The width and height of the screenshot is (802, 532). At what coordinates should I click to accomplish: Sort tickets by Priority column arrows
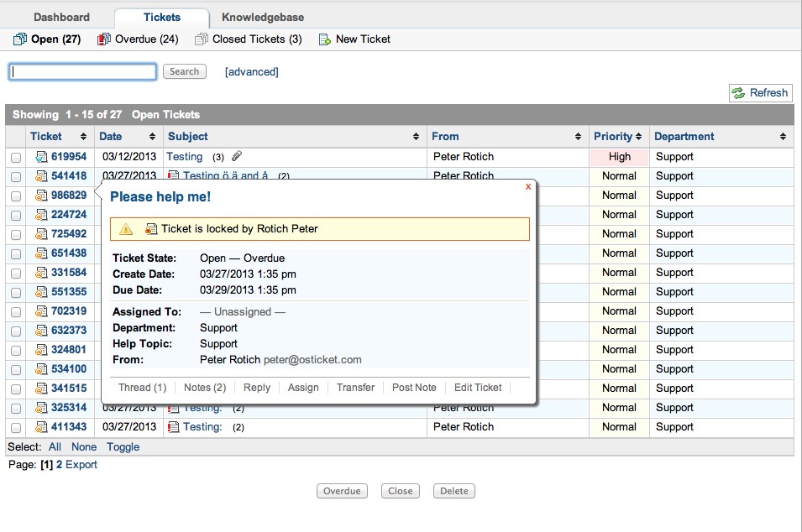click(639, 137)
